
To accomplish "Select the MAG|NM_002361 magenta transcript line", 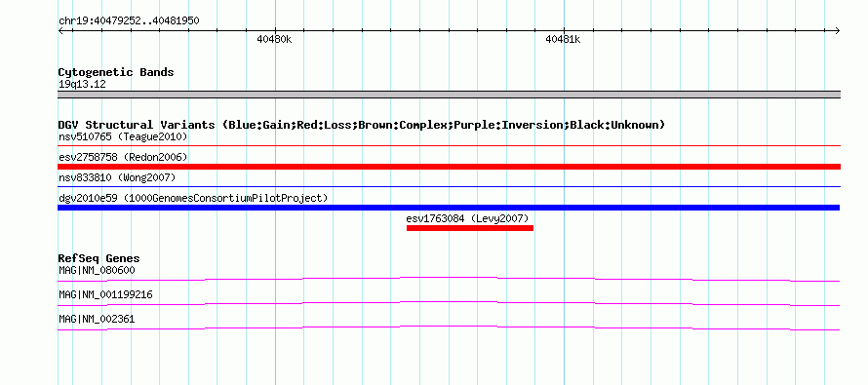I will (449, 328).
